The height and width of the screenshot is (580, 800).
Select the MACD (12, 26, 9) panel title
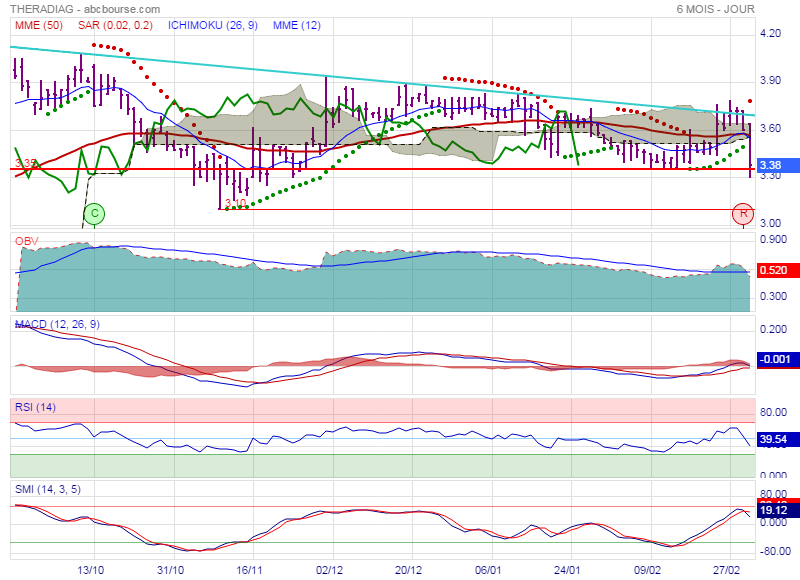coord(56,324)
